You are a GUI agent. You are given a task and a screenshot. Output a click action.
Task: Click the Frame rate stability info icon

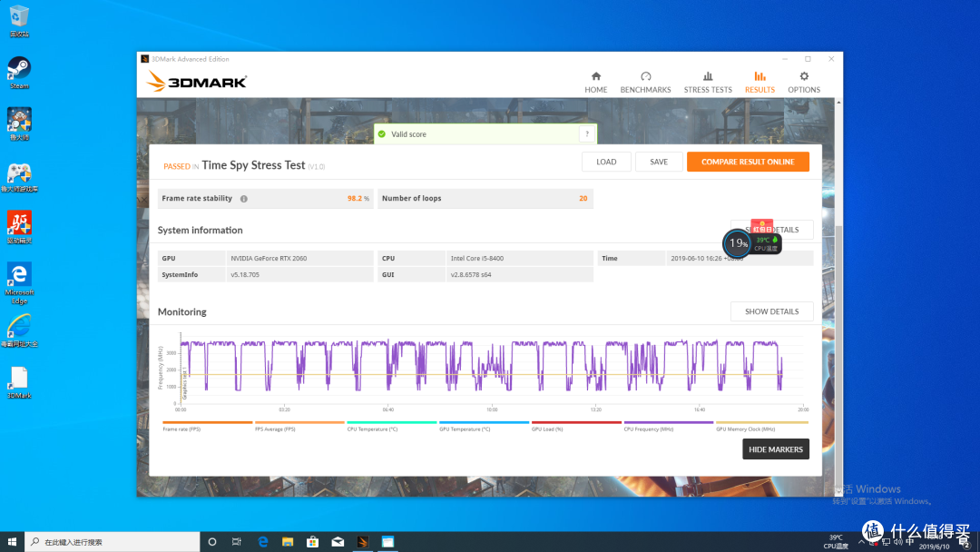coord(244,199)
